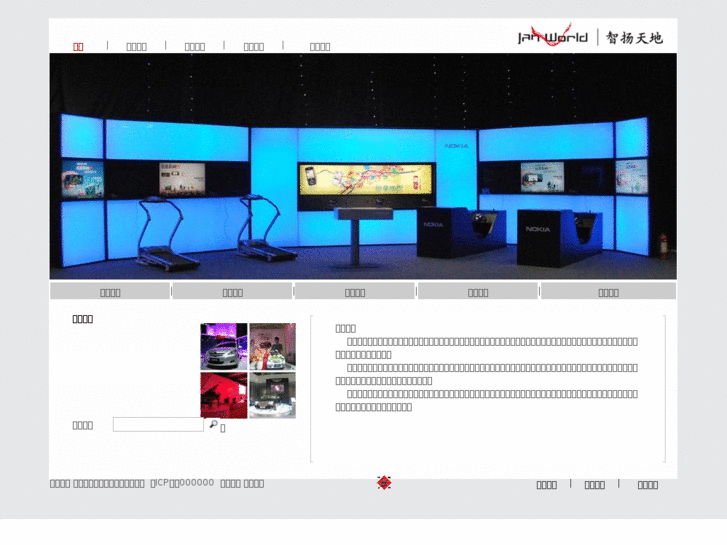Click the magnifier search icon

click(x=214, y=424)
